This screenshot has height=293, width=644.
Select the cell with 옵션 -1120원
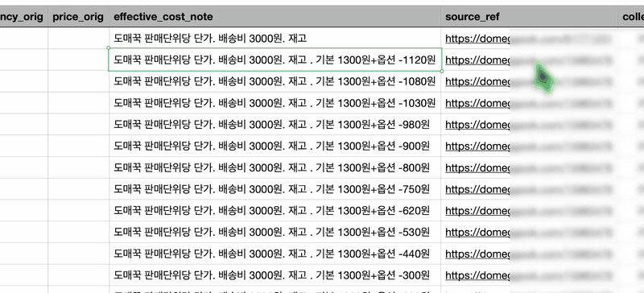click(275, 60)
